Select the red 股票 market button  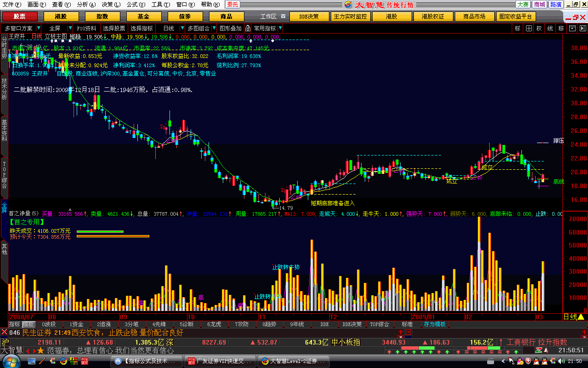20,17
